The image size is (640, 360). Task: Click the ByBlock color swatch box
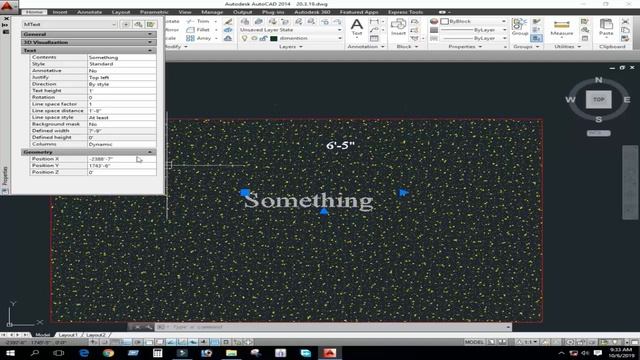click(x=444, y=21)
